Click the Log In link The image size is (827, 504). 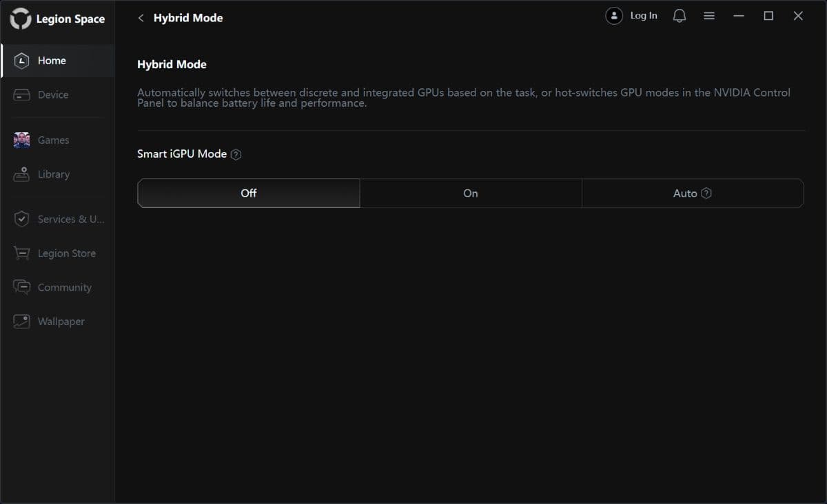coord(643,16)
